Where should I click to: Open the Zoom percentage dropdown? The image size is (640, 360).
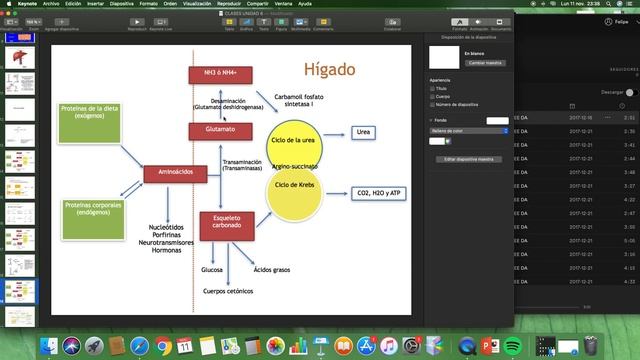[x=33, y=22]
